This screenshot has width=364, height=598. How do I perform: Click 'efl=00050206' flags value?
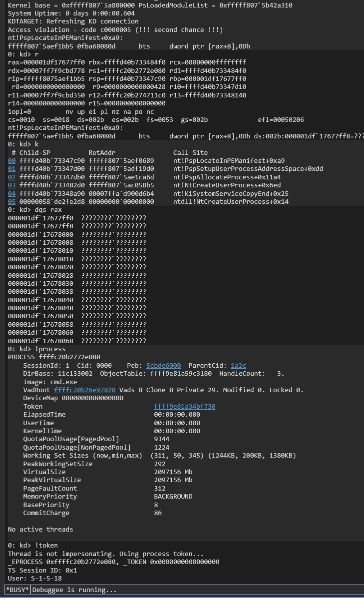pos(281,120)
